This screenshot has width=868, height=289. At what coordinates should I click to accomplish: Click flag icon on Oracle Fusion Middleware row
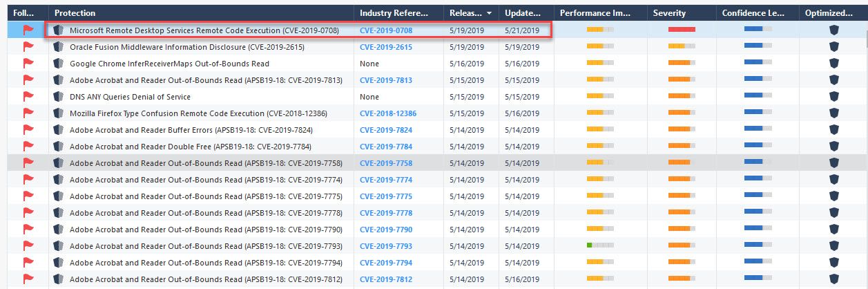(x=28, y=46)
